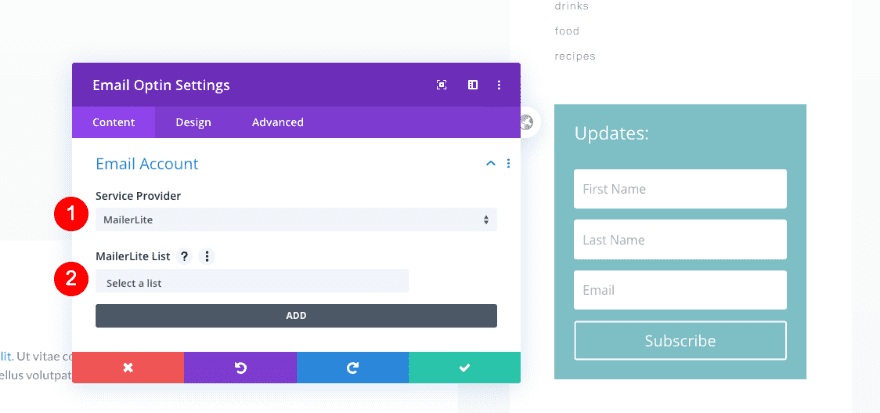Open the drinks category link

coord(571,6)
